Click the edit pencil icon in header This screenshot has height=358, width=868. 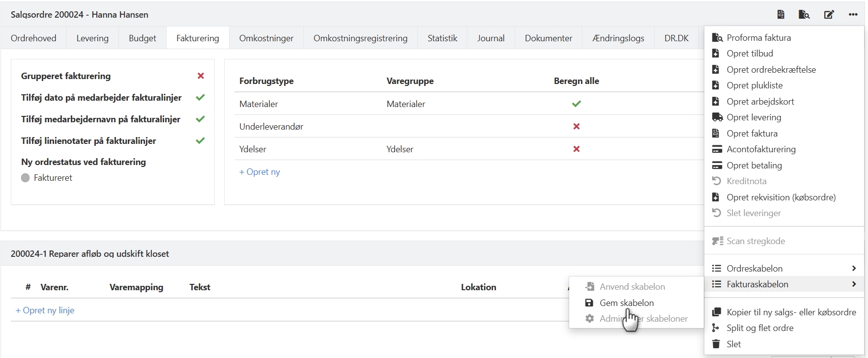829,14
